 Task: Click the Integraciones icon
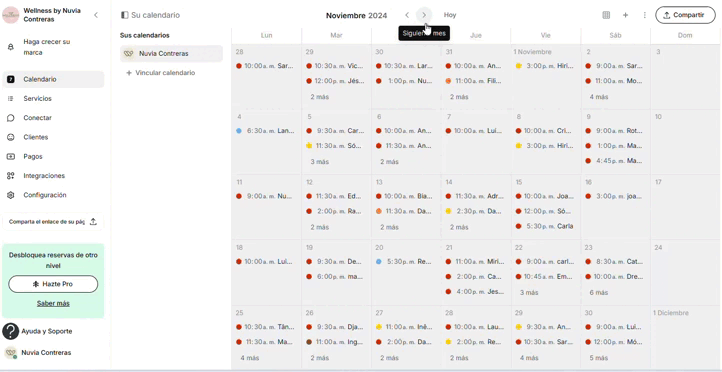tap(11, 176)
